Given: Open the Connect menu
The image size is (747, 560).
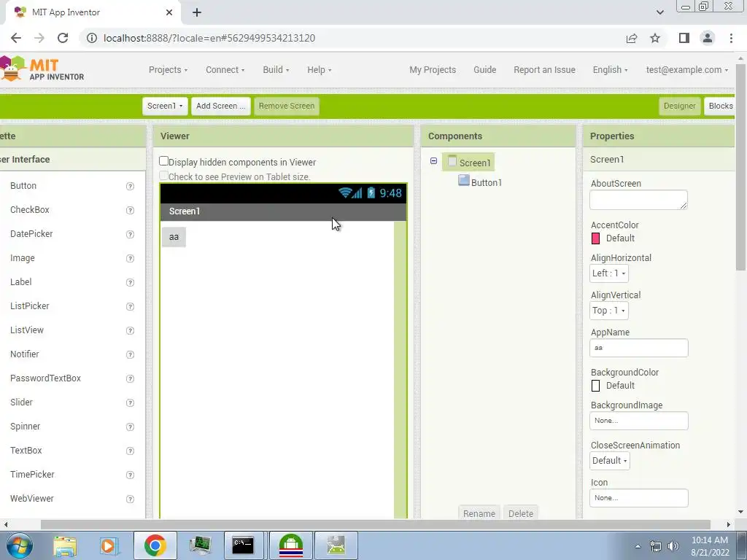Looking at the screenshot, I should pyautogui.click(x=225, y=69).
